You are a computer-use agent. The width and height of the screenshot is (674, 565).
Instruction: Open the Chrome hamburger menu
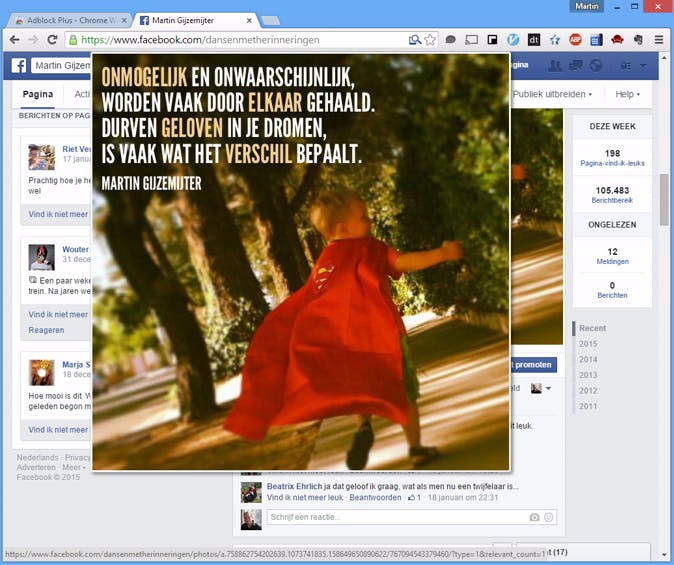pos(659,40)
